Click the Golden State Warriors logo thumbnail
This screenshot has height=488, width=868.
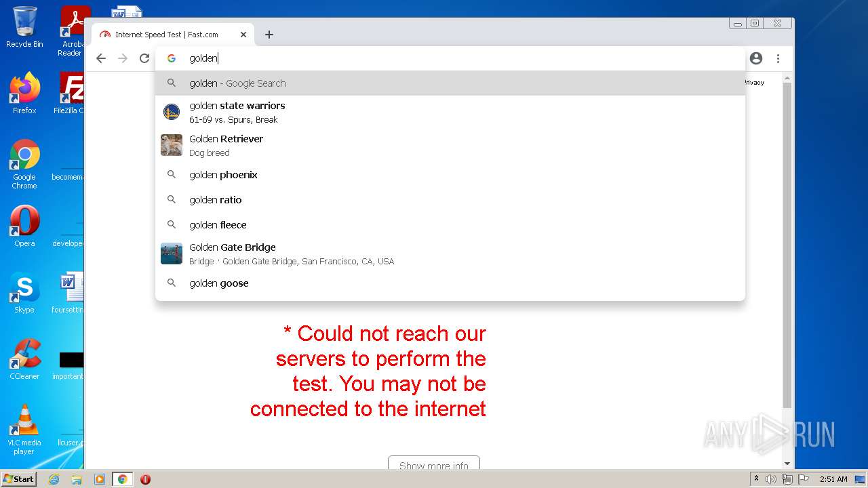point(172,112)
